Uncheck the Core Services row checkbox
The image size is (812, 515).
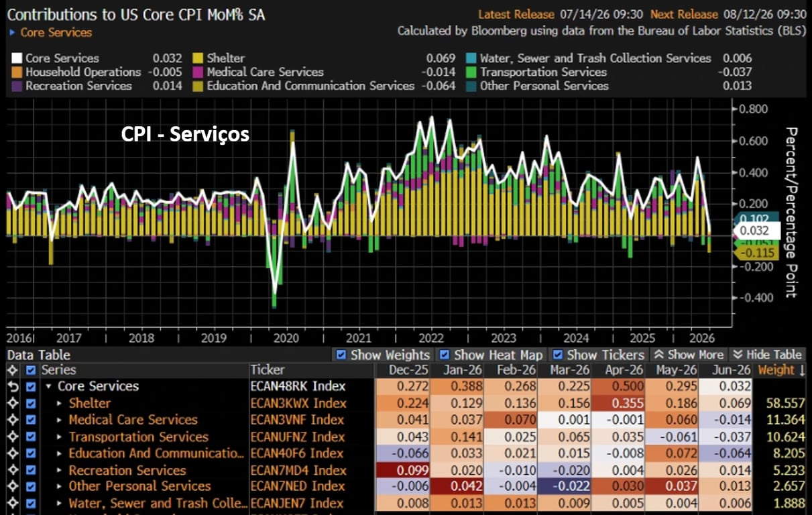[30, 386]
